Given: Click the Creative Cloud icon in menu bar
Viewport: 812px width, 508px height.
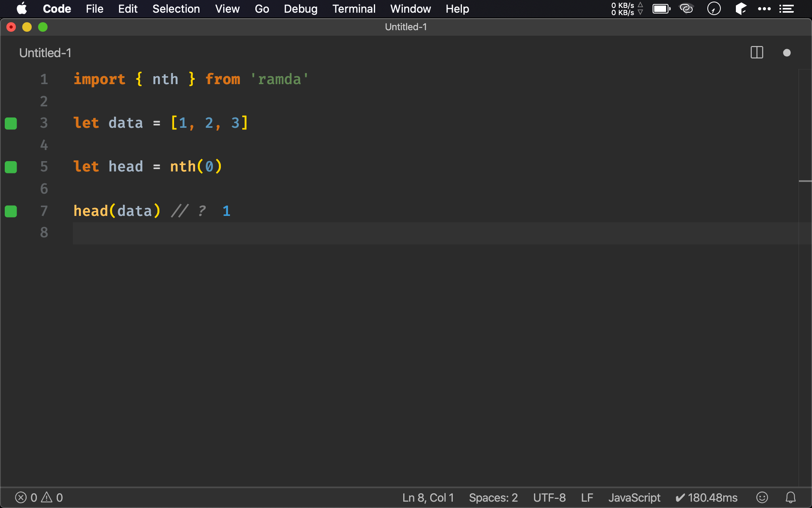Looking at the screenshot, I should (x=686, y=8).
